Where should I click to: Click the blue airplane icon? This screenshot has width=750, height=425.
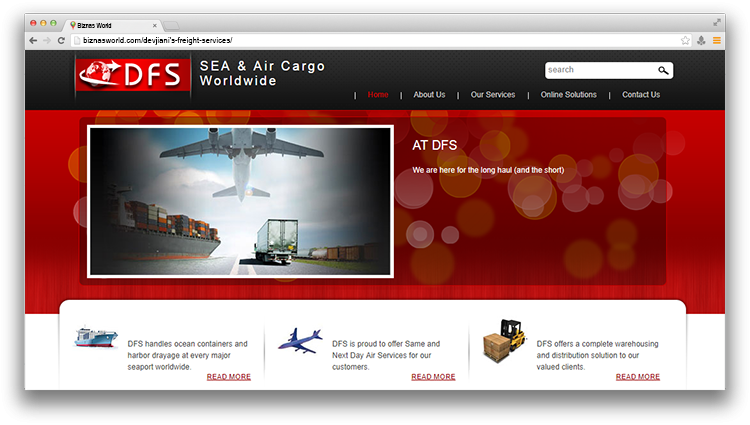click(x=300, y=338)
